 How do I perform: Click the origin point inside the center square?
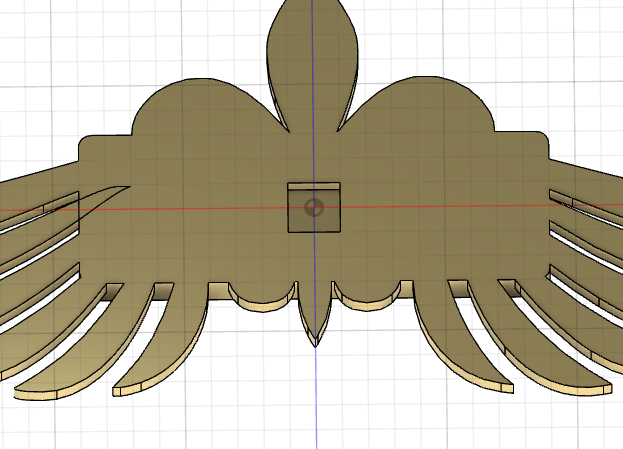(314, 208)
